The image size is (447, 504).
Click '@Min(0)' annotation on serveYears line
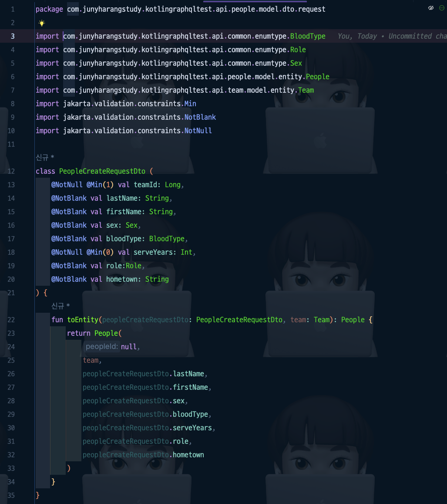(x=100, y=252)
